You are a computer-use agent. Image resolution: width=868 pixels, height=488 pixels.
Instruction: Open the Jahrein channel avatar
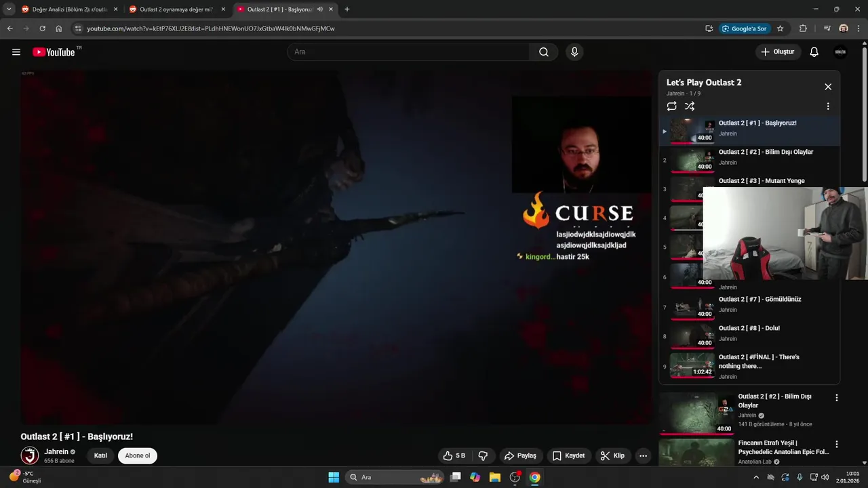click(30, 455)
